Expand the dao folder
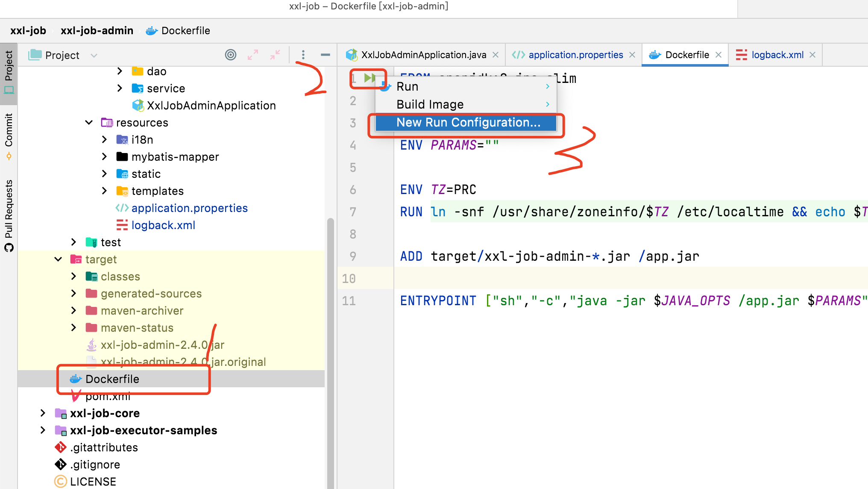868x489 pixels. (120, 71)
